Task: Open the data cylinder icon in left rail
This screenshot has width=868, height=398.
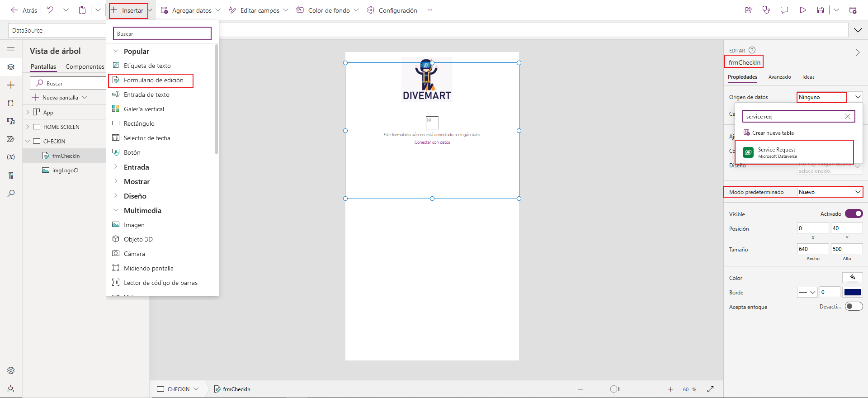Action: point(11,103)
